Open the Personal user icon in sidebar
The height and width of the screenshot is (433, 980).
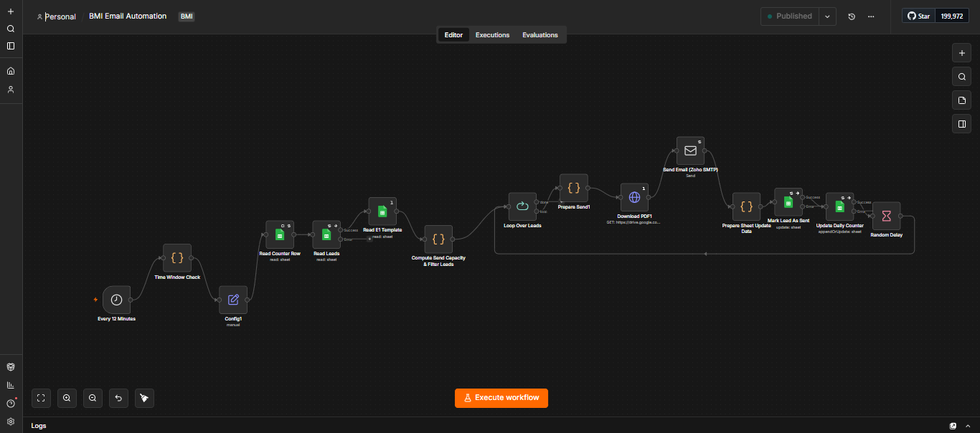point(11,90)
